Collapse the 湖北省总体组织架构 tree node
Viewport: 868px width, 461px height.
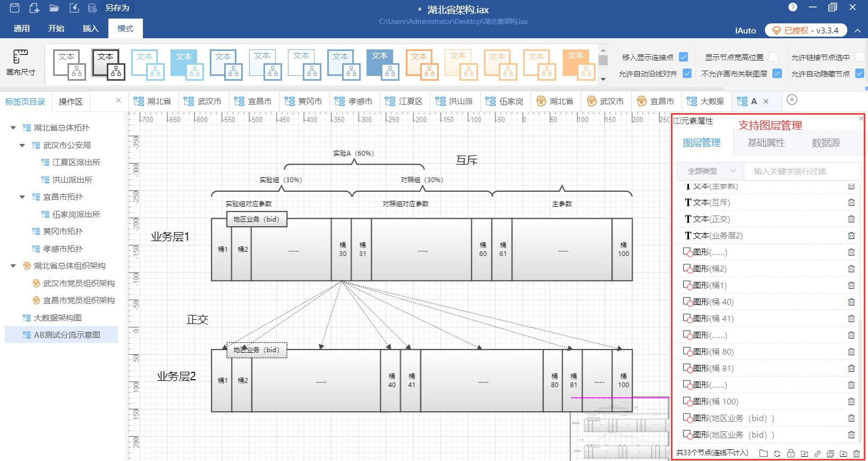[x=13, y=266]
